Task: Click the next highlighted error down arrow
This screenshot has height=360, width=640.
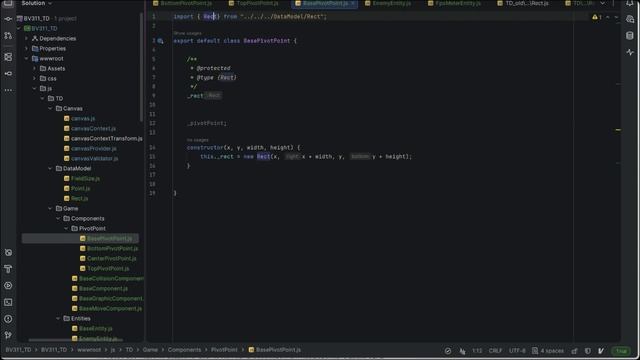Action: pos(616,17)
